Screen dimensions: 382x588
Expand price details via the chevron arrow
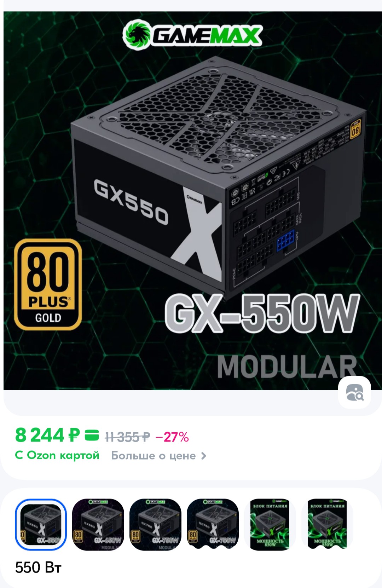[x=203, y=456]
